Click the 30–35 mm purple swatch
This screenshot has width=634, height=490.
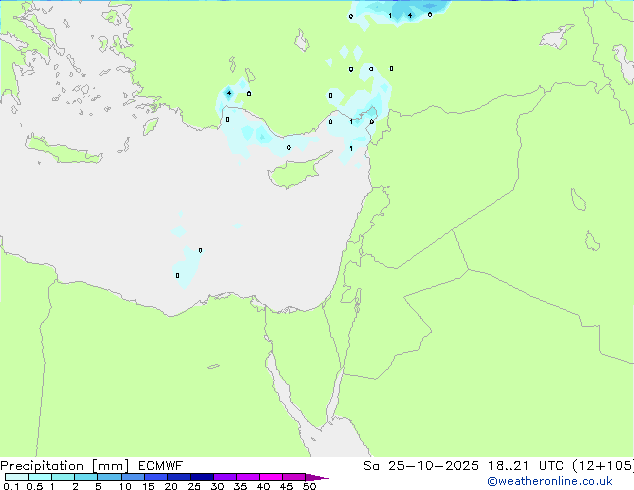[224, 477]
